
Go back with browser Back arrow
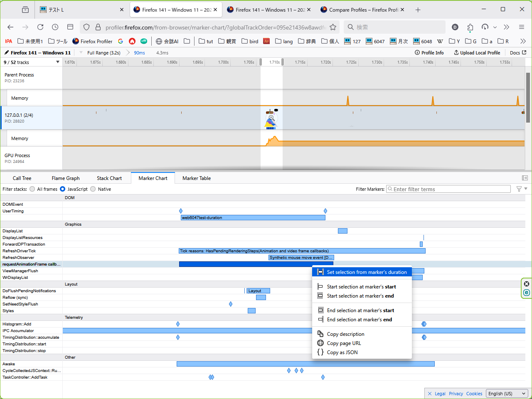pos(10,27)
